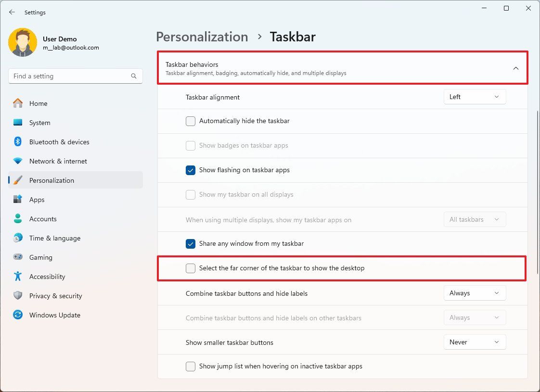Open Network & internet settings
Viewport: 540px width, 392px height.
pyautogui.click(x=58, y=161)
